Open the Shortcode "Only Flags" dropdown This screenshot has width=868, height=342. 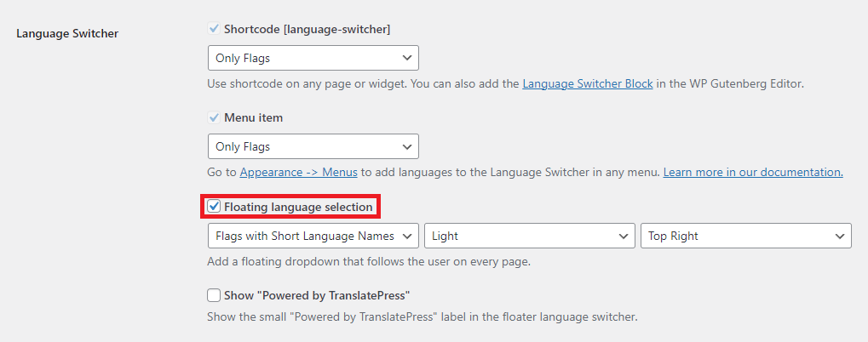tap(313, 58)
